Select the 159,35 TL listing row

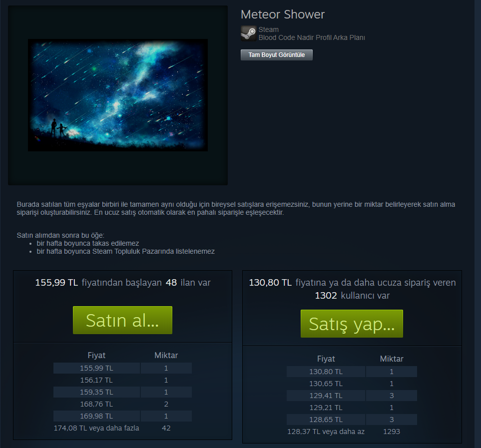(122, 392)
